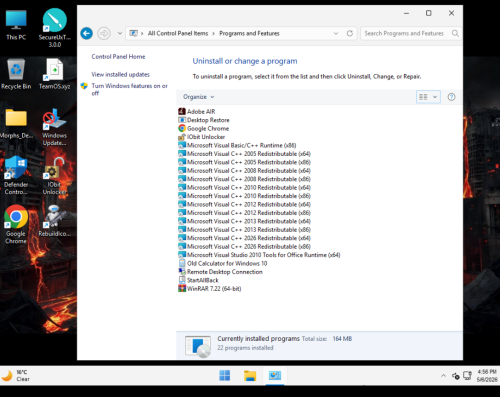Viewport: 500px width, 397px height.
Task: Open Control Panel Home
Action: pos(118,57)
